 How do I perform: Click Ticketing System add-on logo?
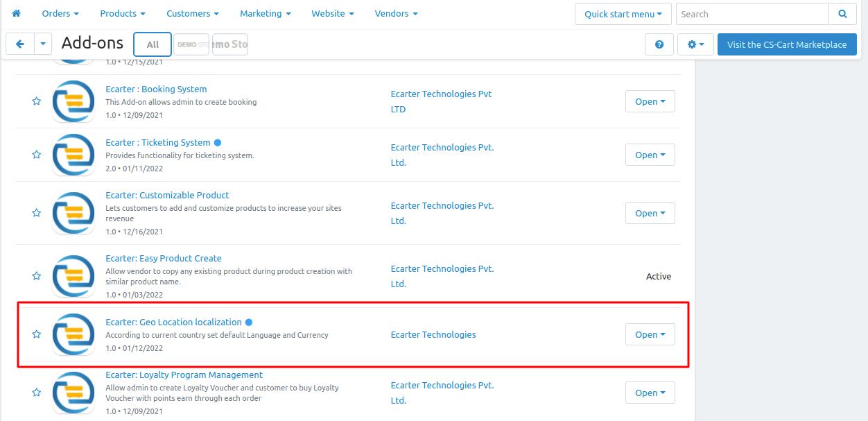tap(73, 155)
